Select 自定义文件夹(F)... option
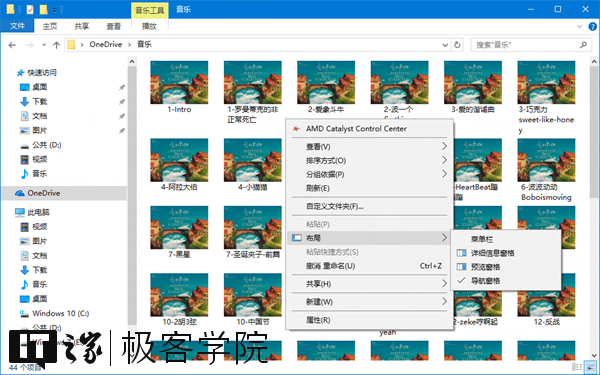 pos(369,206)
